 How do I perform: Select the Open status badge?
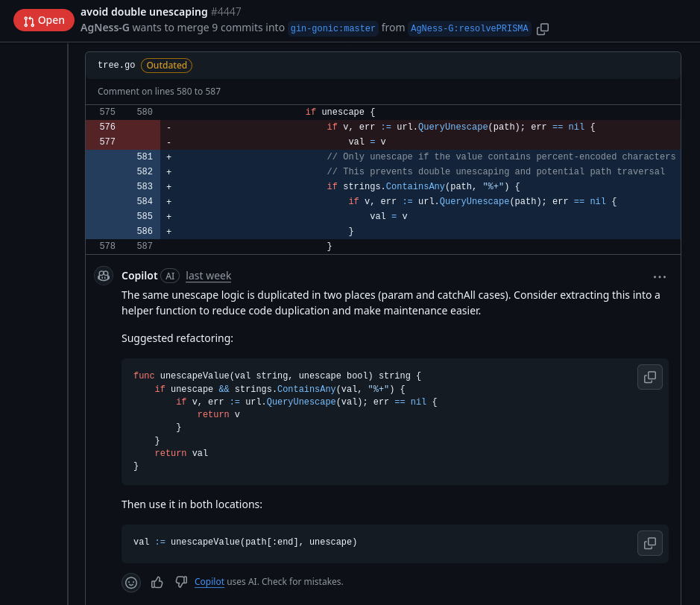point(43,20)
